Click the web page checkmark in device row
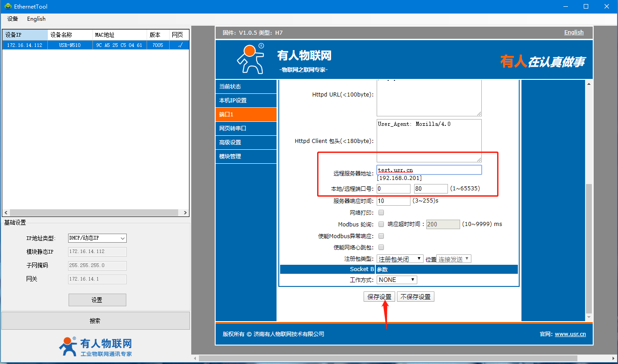The height and width of the screenshot is (364, 618). point(180,45)
